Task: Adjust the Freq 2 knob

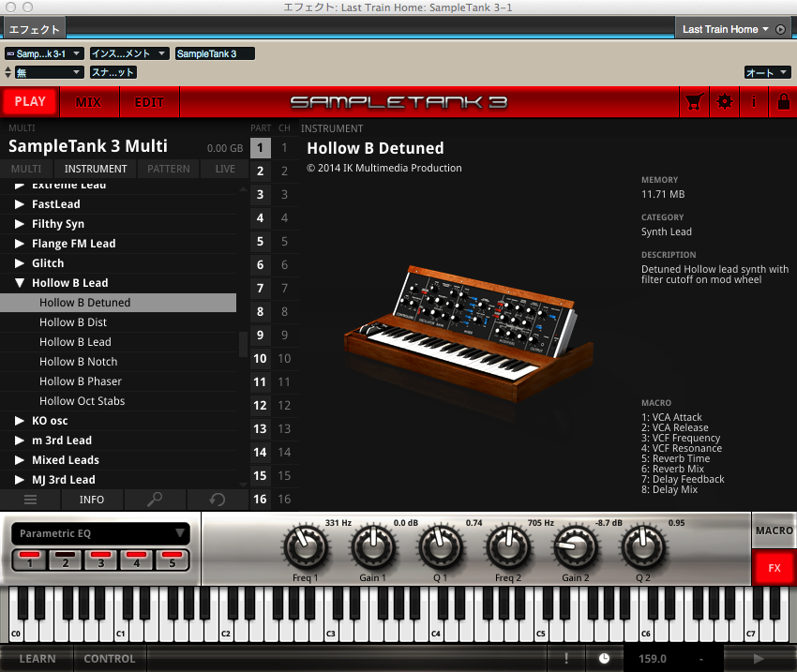Action: click(x=508, y=547)
